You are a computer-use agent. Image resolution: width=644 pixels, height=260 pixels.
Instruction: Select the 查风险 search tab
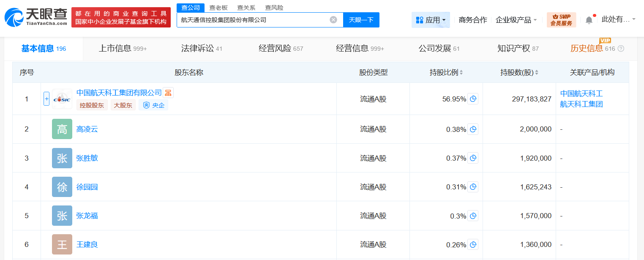coord(274,7)
